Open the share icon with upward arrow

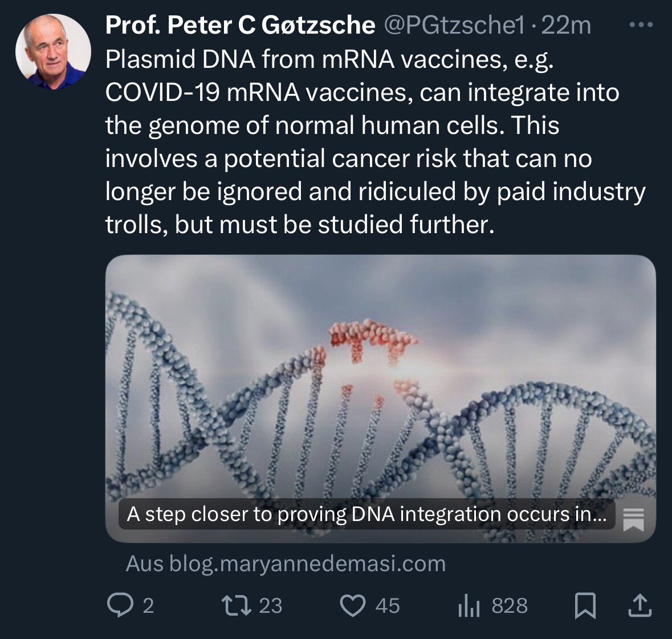tap(637, 606)
